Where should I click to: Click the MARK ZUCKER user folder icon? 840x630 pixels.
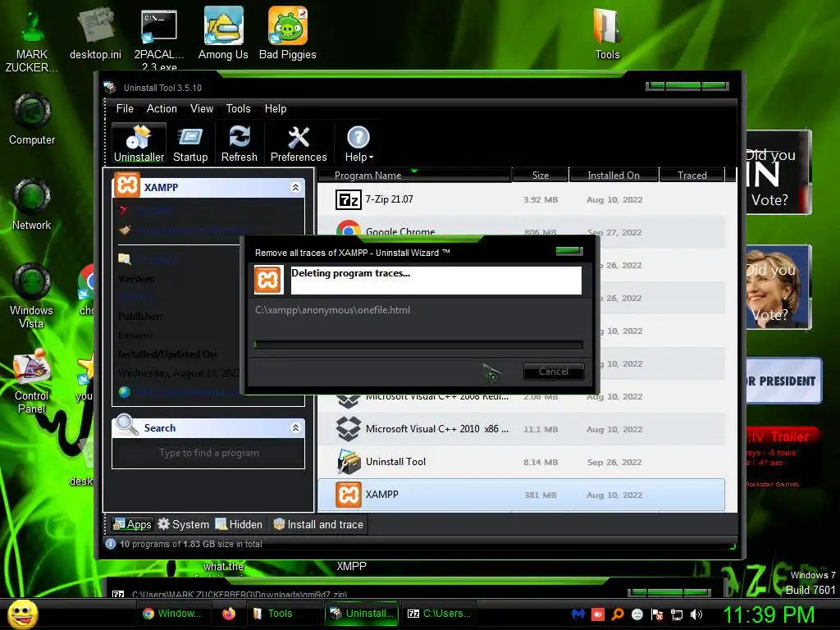pos(32,27)
